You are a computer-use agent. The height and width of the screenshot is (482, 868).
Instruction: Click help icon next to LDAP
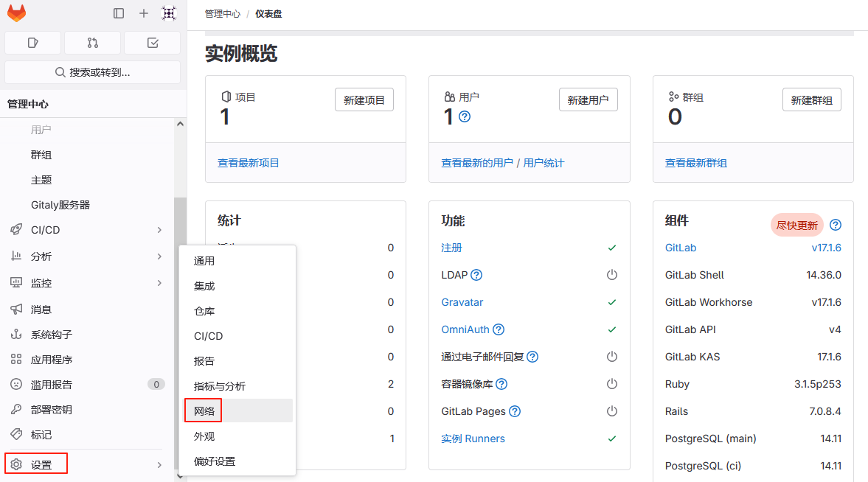pos(476,275)
